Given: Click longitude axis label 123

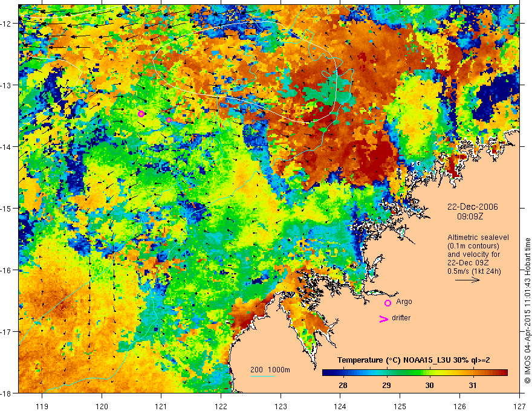Looking at the screenshot, I should [281, 406].
